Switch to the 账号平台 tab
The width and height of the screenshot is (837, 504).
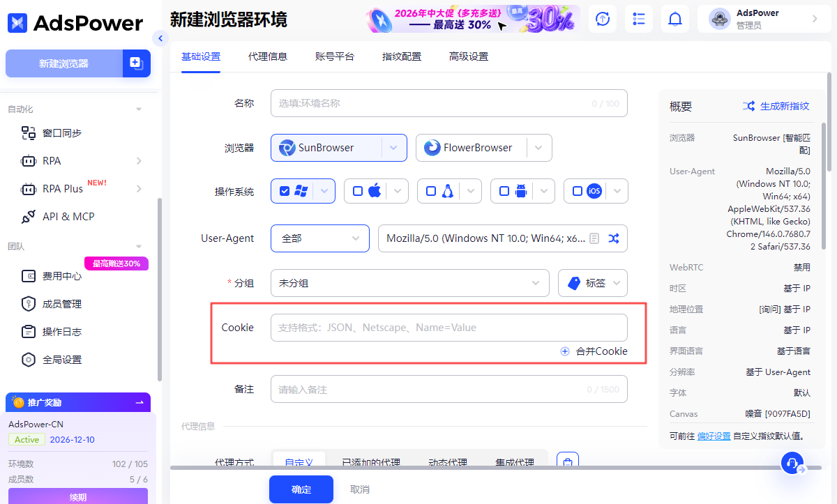pos(335,56)
